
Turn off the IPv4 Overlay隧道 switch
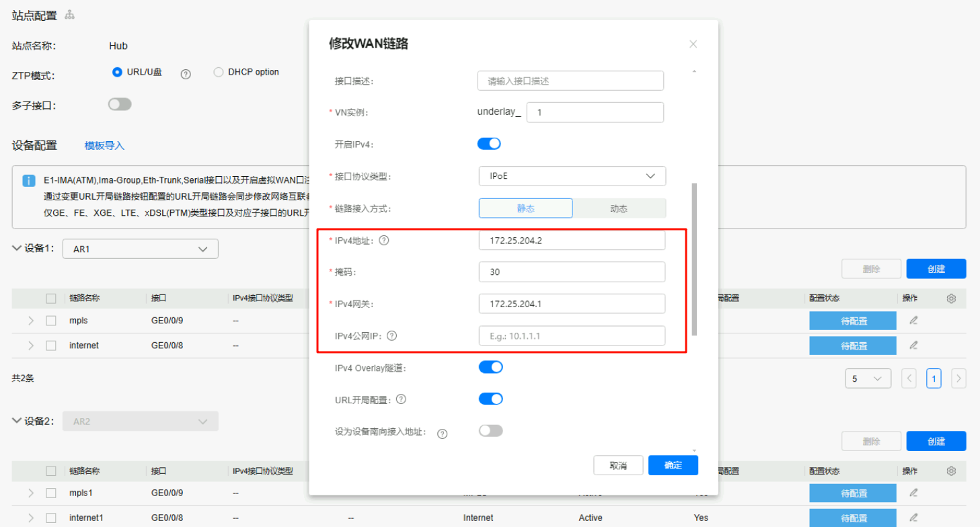[x=491, y=367]
